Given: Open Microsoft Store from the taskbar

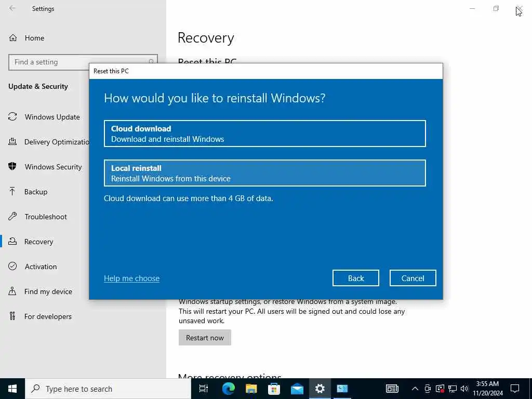Looking at the screenshot, I should pos(274,389).
